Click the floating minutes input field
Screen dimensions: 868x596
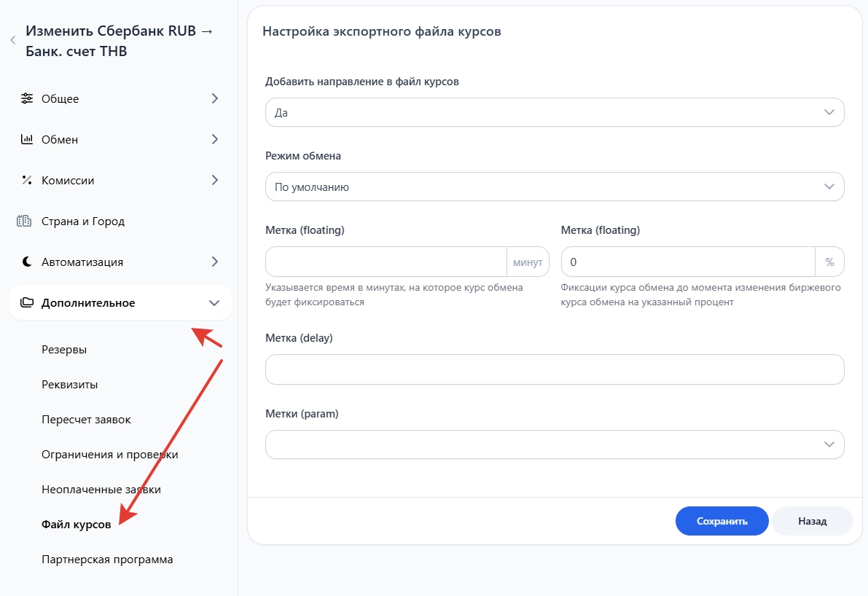pos(386,262)
